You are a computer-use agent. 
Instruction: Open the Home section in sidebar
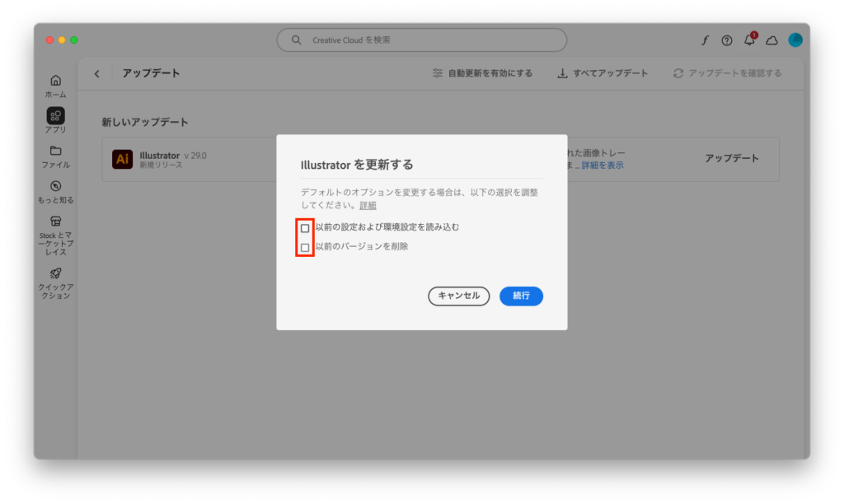pos(55,81)
